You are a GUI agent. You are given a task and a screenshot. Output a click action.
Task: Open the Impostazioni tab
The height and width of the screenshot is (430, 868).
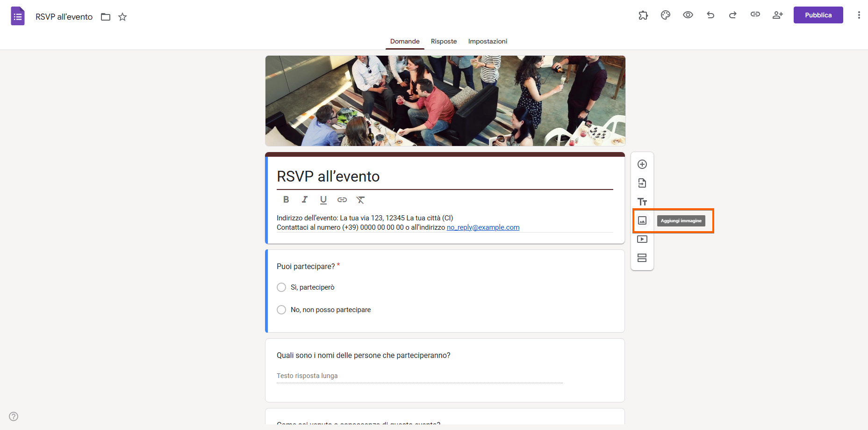(488, 41)
